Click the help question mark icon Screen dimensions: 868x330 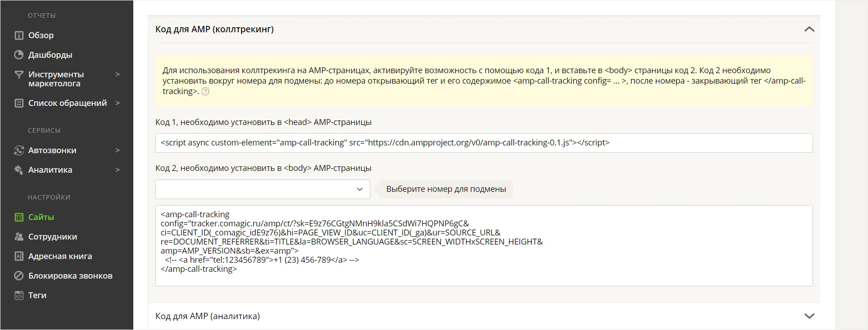(x=206, y=91)
